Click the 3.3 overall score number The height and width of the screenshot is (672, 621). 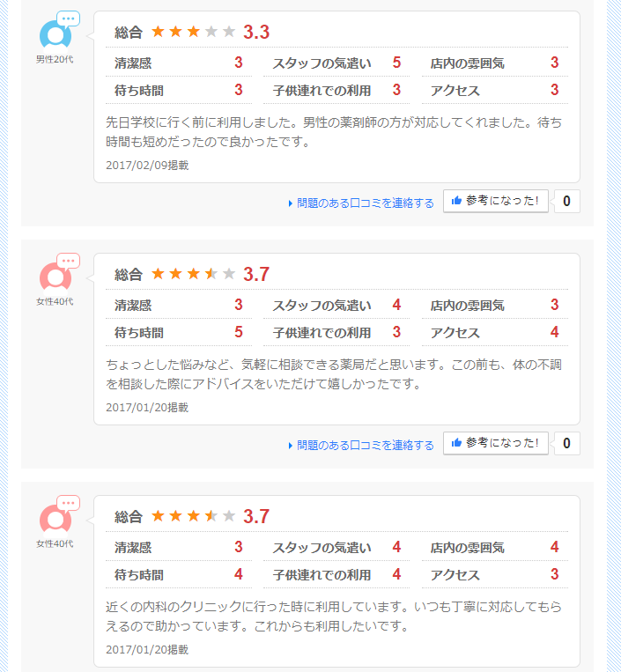[256, 33]
